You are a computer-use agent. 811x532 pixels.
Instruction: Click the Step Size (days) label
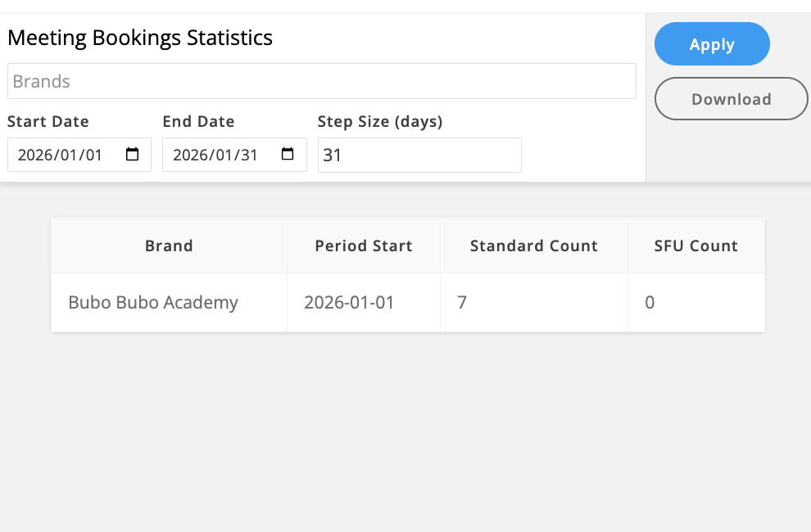(380, 121)
